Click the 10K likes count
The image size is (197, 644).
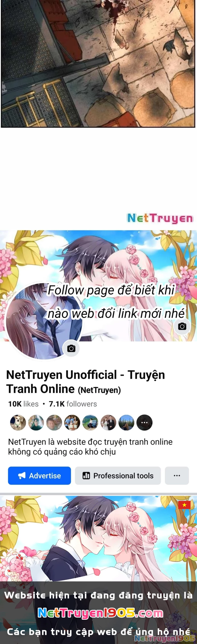(23, 404)
